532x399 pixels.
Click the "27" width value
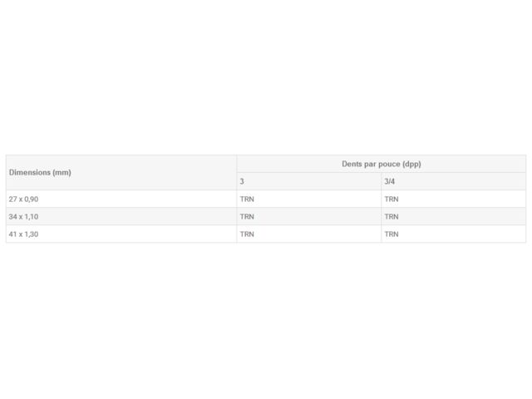point(12,199)
